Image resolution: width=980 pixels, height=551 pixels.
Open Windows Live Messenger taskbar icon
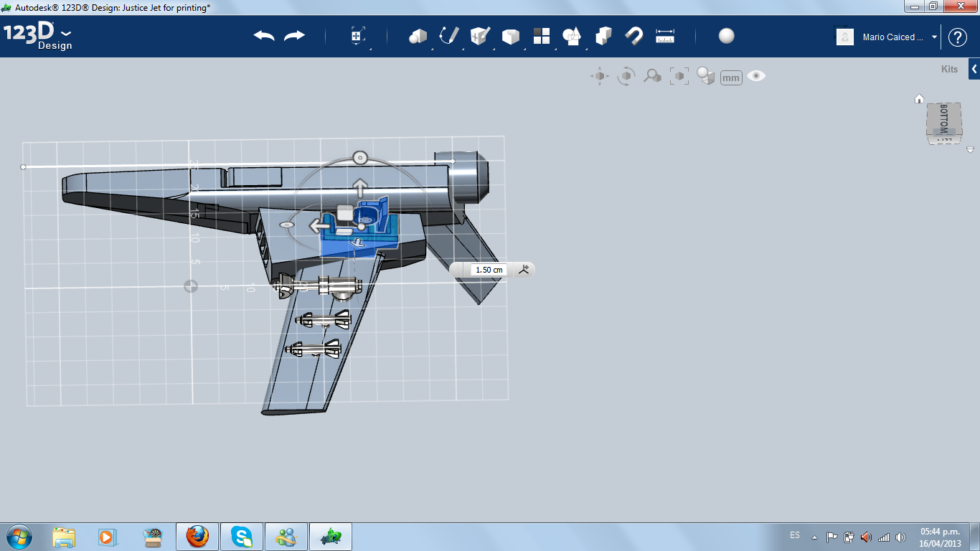[286, 537]
